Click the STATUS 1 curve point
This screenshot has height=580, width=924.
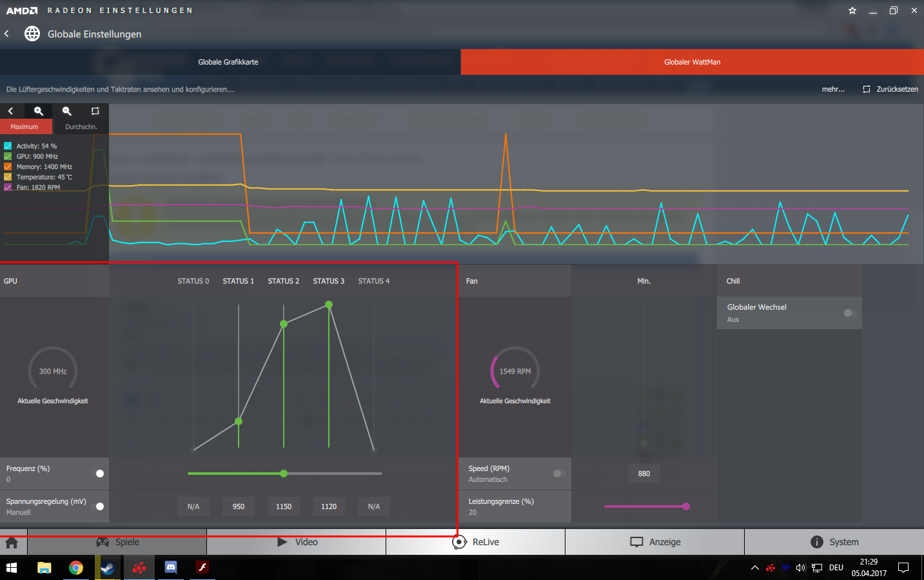pos(239,421)
